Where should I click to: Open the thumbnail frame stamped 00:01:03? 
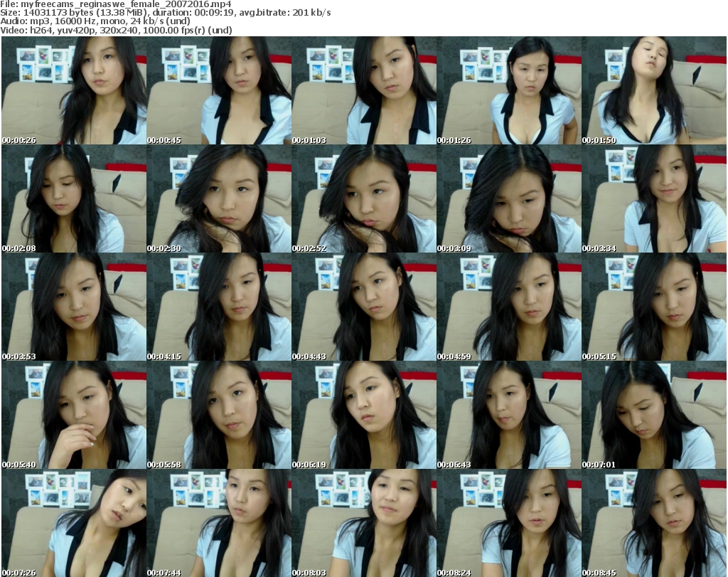click(364, 90)
